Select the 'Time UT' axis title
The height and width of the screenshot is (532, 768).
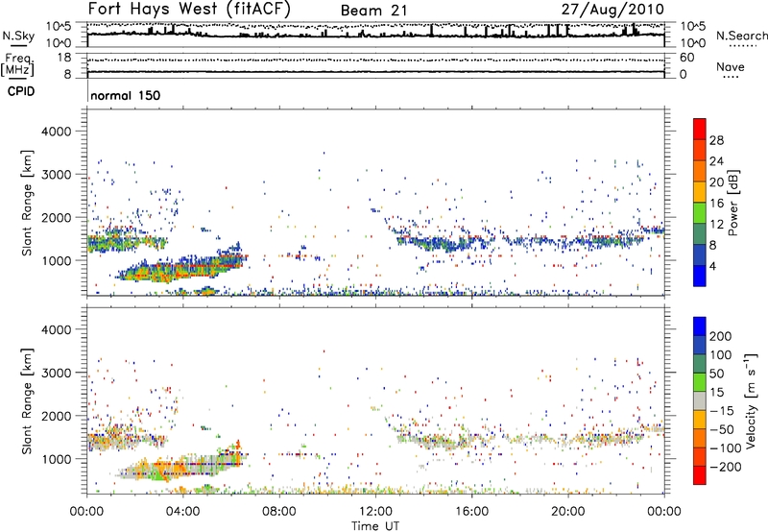coord(375,526)
